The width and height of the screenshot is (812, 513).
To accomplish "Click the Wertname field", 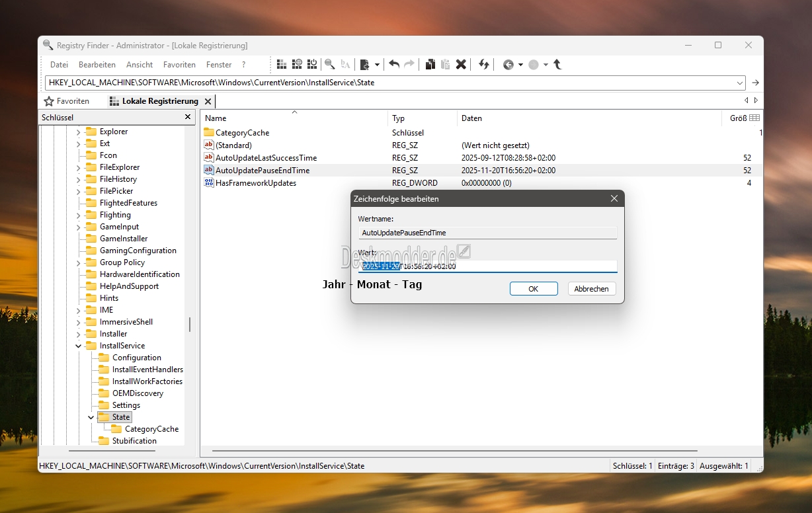I will click(488, 233).
